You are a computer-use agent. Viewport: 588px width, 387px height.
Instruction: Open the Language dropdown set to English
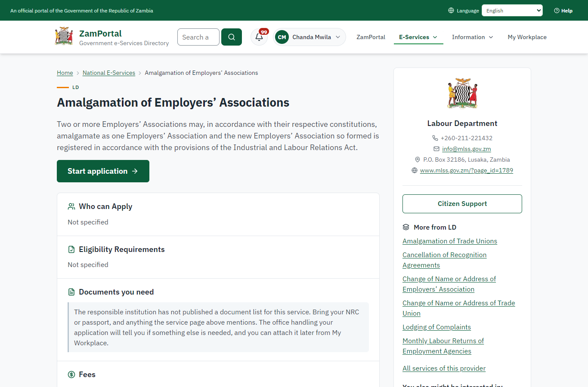click(x=512, y=10)
